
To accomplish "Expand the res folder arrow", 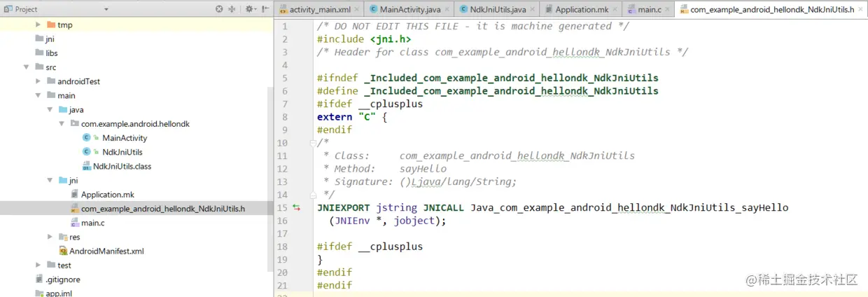I will pos(50,237).
